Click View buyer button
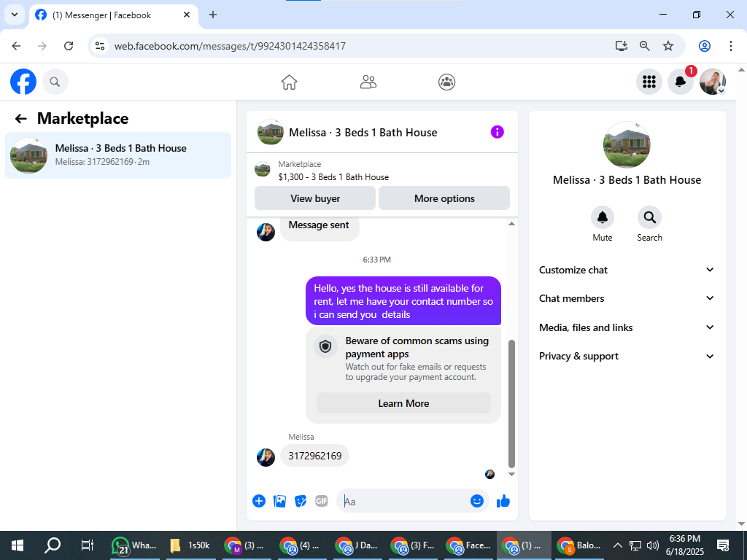Screen dimensions: 747x560 (315, 198)
